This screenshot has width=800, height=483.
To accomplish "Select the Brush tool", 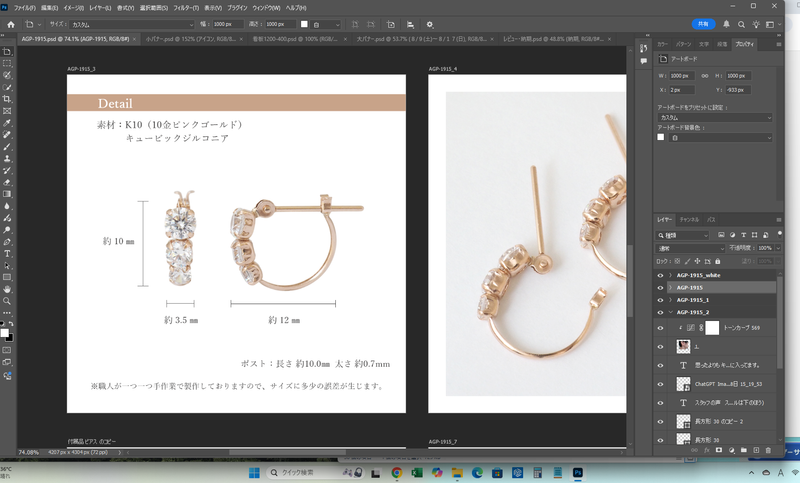I will (x=7, y=146).
